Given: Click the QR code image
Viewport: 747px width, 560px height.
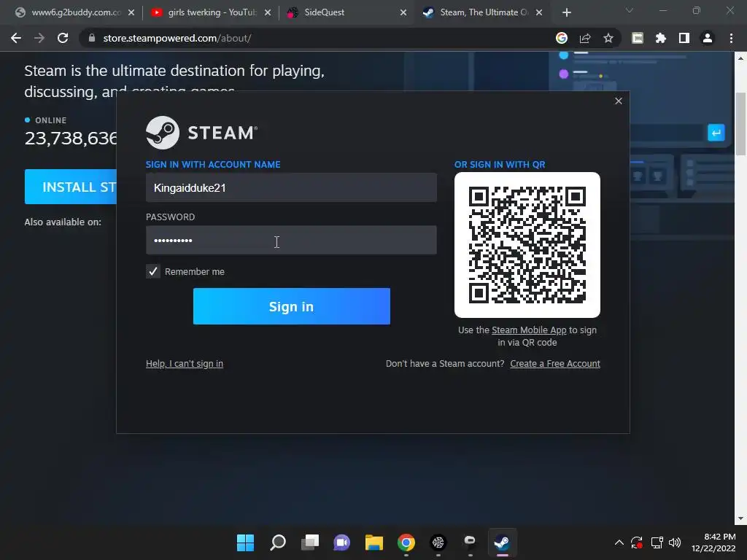Looking at the screenshot, I should click(527, 245).
